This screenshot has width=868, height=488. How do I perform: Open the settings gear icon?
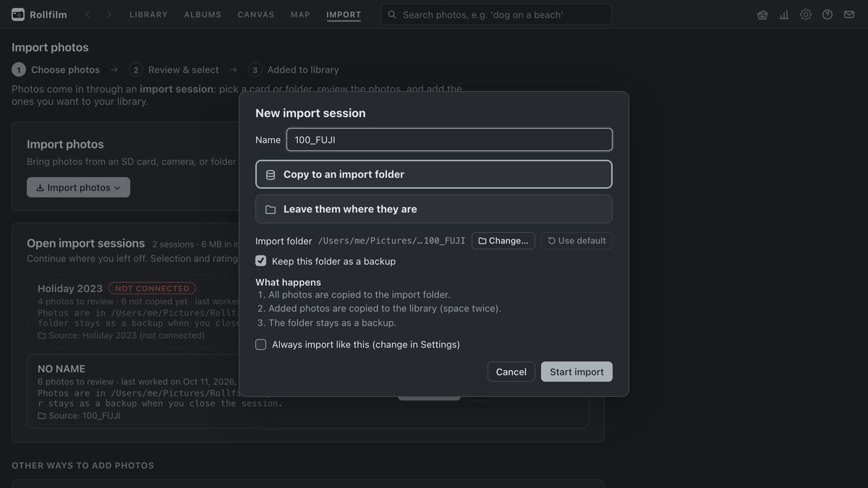[806, 14]
